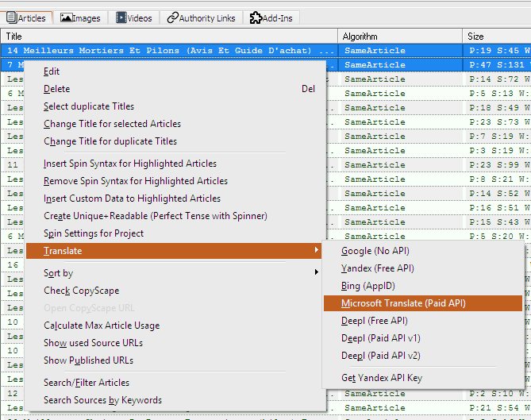Click the Size column header
Viewport: 531px width, 420px height.
pos(492,36)
